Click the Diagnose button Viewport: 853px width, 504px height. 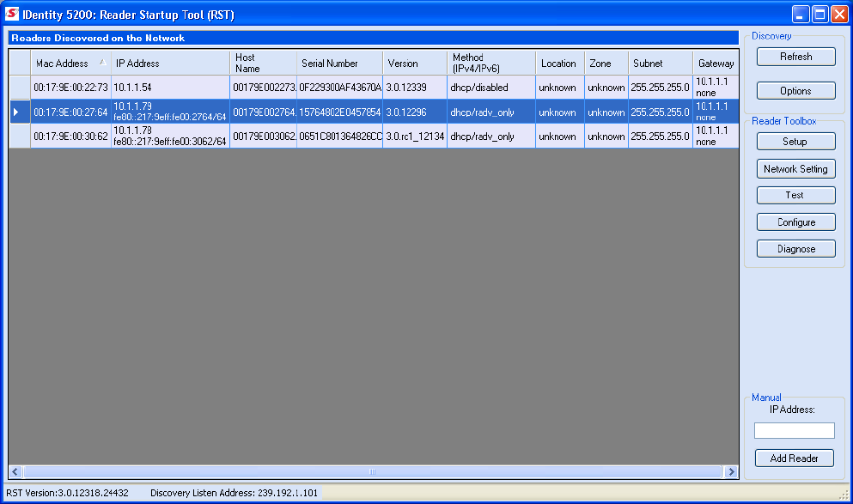coord(796,249)
